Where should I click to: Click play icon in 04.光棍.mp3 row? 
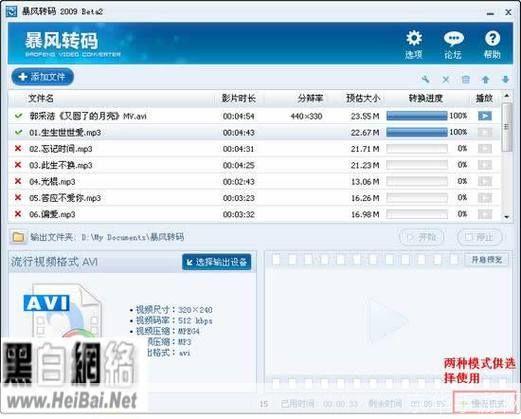coord(485,181)
